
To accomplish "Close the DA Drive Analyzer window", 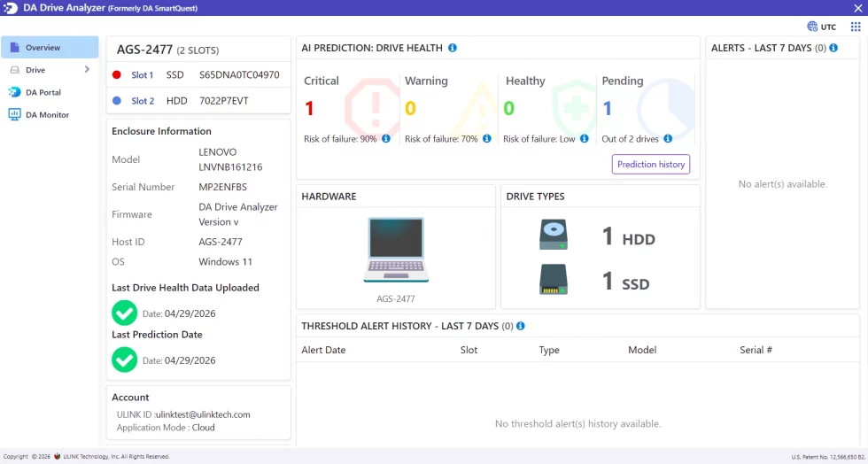I will tap(858, 8).
